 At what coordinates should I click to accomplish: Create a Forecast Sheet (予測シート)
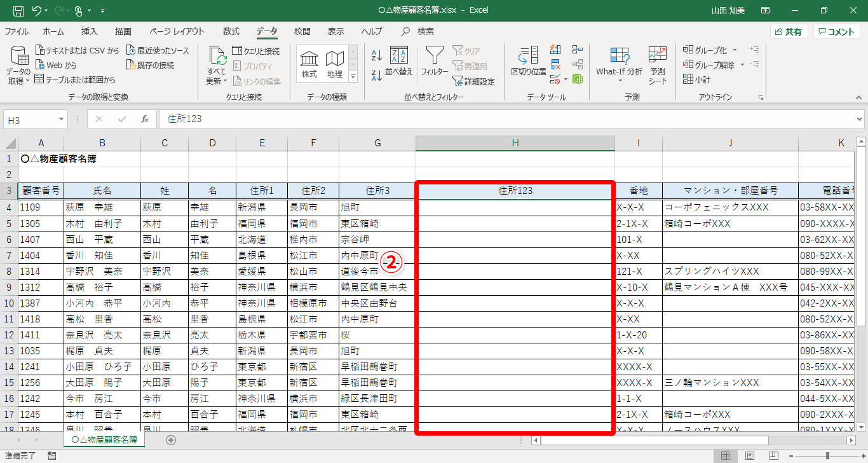pos(658,65)
